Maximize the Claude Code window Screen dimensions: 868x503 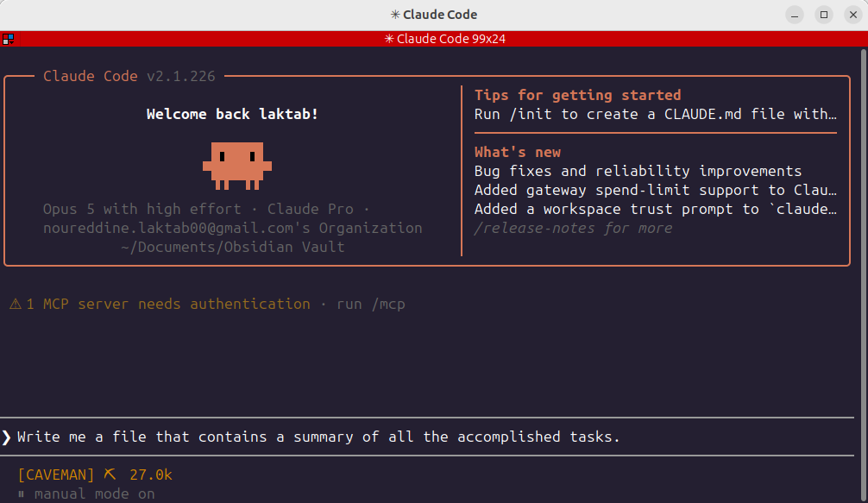(x=824, y=15)
